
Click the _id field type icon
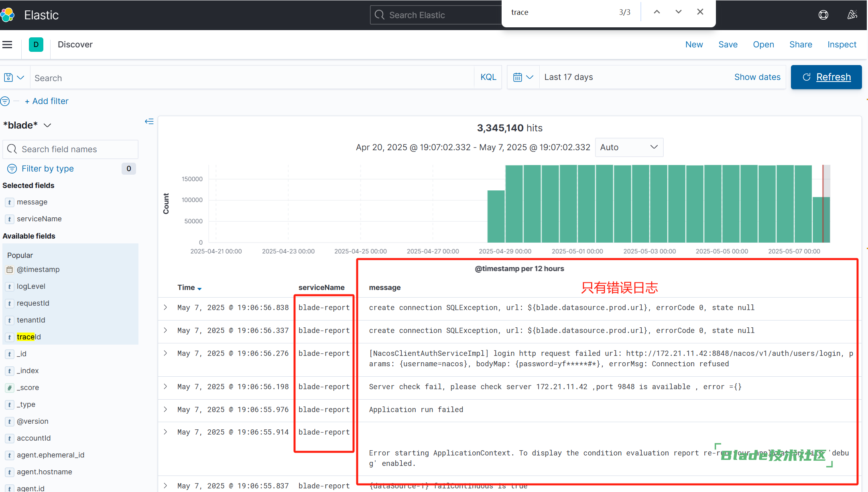[x=10, y=354]
